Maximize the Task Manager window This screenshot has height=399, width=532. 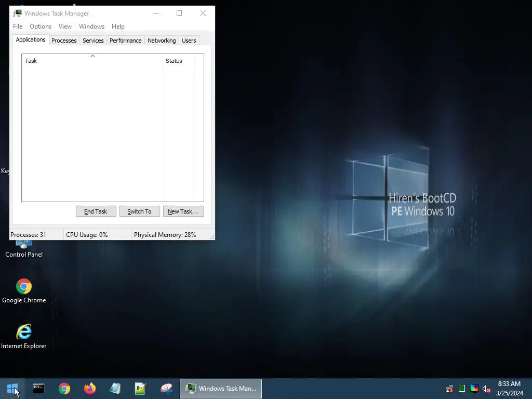point(179,13)
